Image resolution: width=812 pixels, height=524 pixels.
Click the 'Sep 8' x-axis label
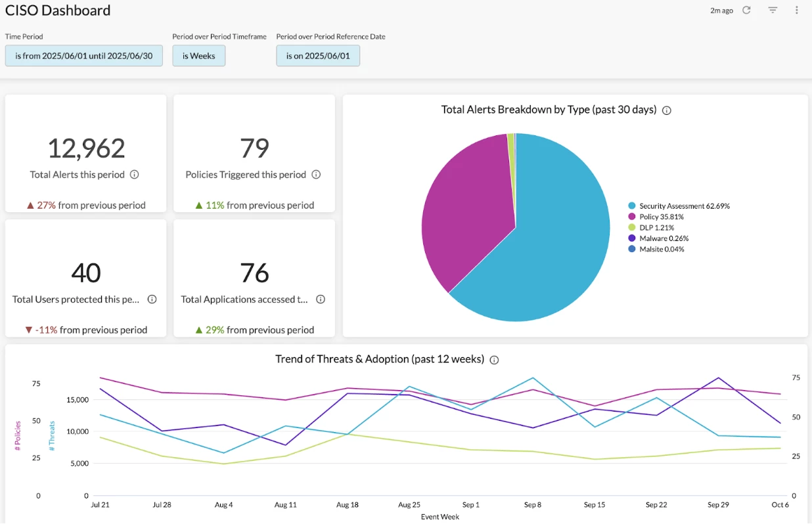533,505
